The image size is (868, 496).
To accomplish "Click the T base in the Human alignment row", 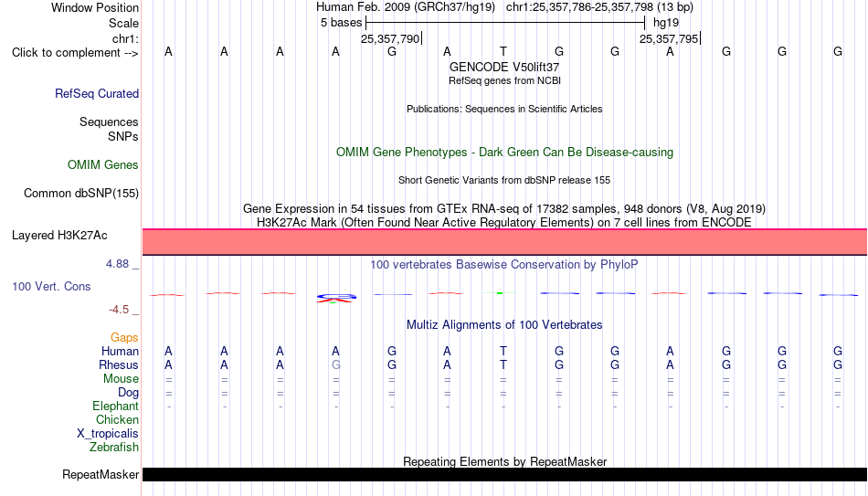I will point(503,352).
